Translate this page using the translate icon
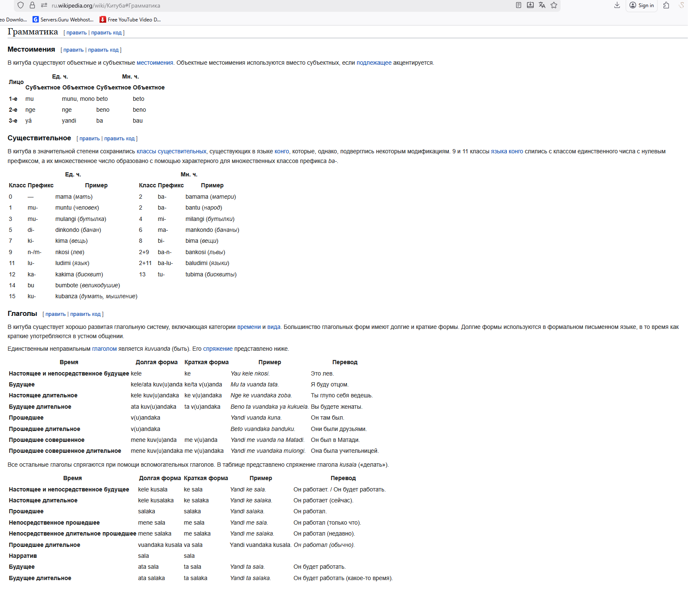Image resolution: width=700 pixels, height=591 pixels. click(542, 5)
